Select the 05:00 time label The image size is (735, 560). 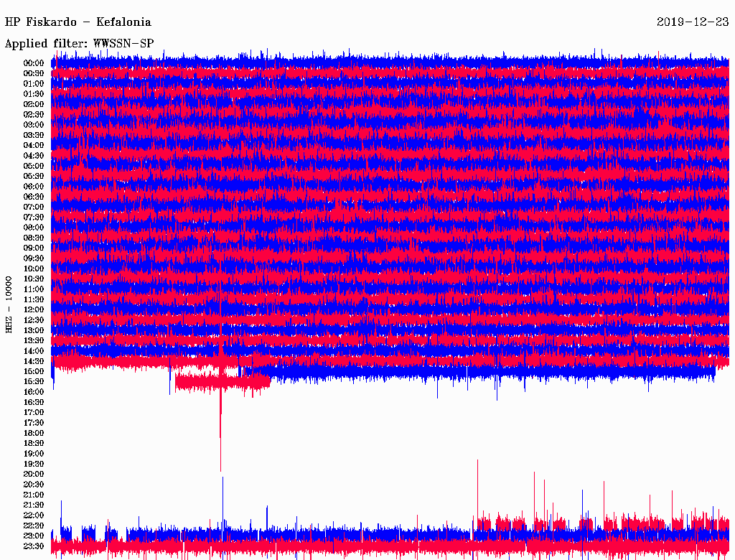coord(34,166)
